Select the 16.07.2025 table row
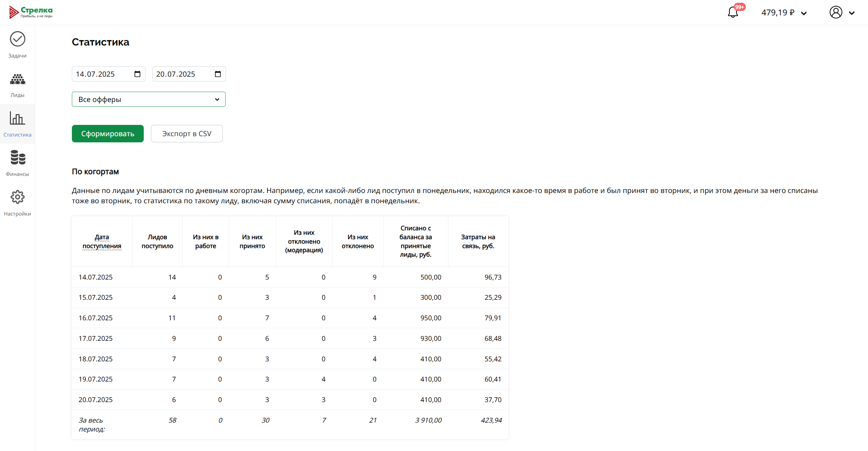This screenshot has width=868, height=451. (290, 318)
